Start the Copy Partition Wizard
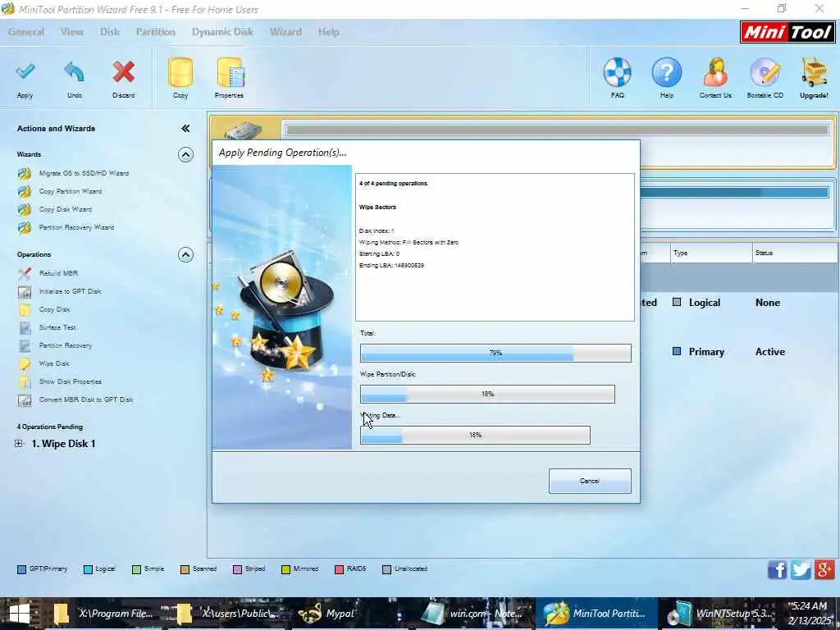This screenshot has height=630, width=840. click(x=71, y=191)
